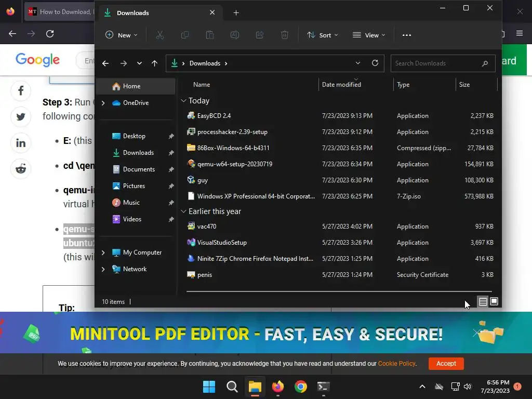Switch to large thumbnails view icon
The width and height of the screenshot is (532, 399).
click(494, 301)
